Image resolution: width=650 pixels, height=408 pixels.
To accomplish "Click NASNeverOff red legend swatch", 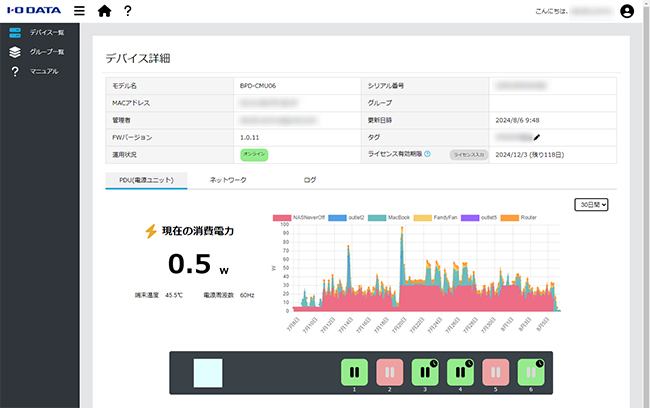I will click(x=282, y=218).
